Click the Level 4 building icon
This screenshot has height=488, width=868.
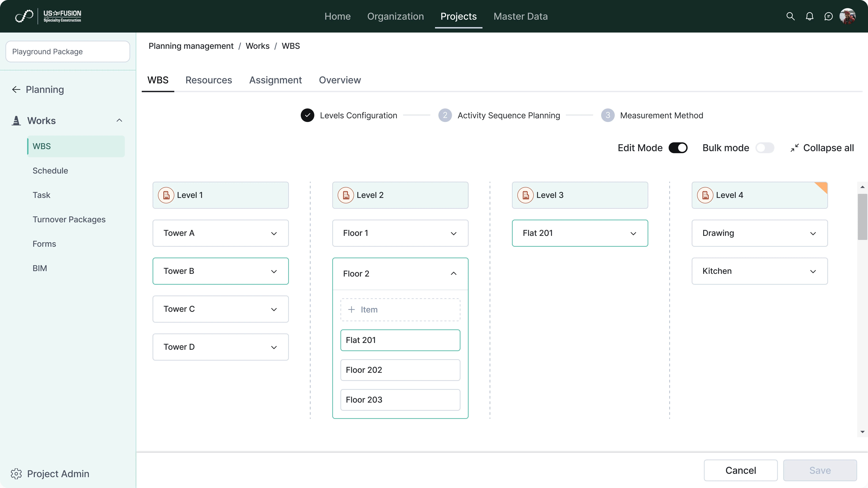(705, 195)
